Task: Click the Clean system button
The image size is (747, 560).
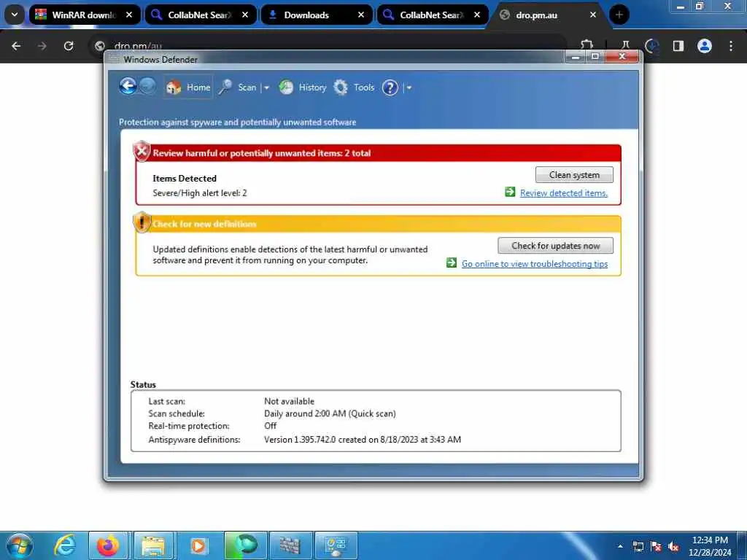Action: pos(574,175)
